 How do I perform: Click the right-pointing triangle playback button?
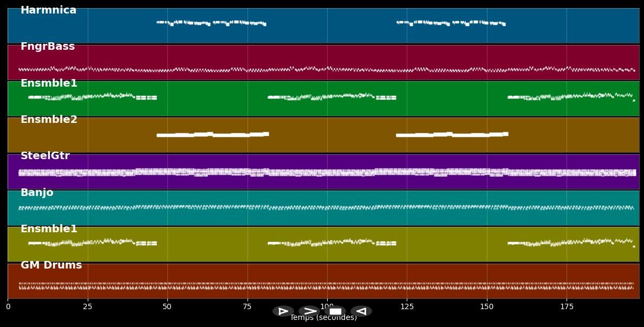pos(283,311)
